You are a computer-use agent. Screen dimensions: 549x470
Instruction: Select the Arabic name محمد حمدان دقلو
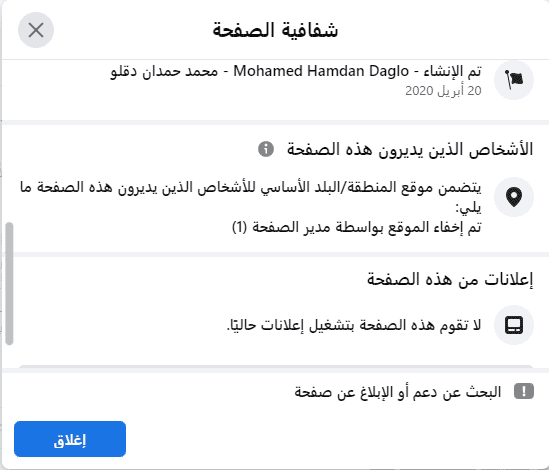pos(164,71)
